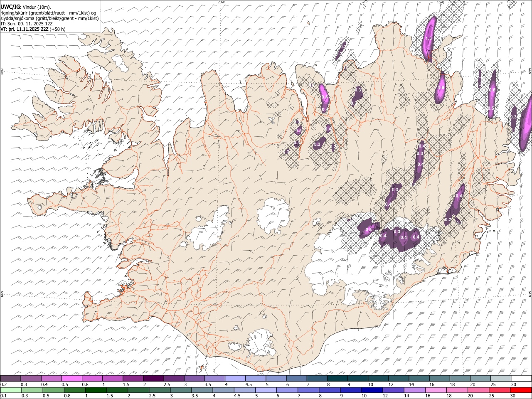Screen dimensions: 532x399
Task: Click the lightest green 0.1 swatch in lower scale
Action: pos(11,390)
